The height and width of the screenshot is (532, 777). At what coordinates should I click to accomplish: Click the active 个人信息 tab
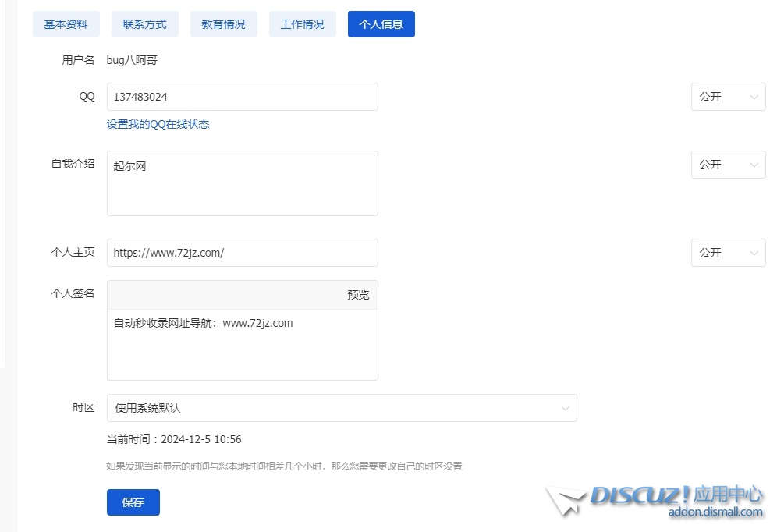tap(381, 24)
